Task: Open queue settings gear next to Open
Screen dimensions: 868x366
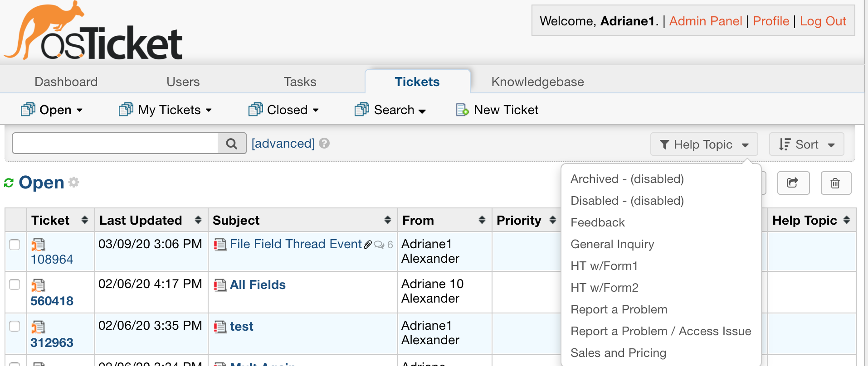Action: (74, 182)
